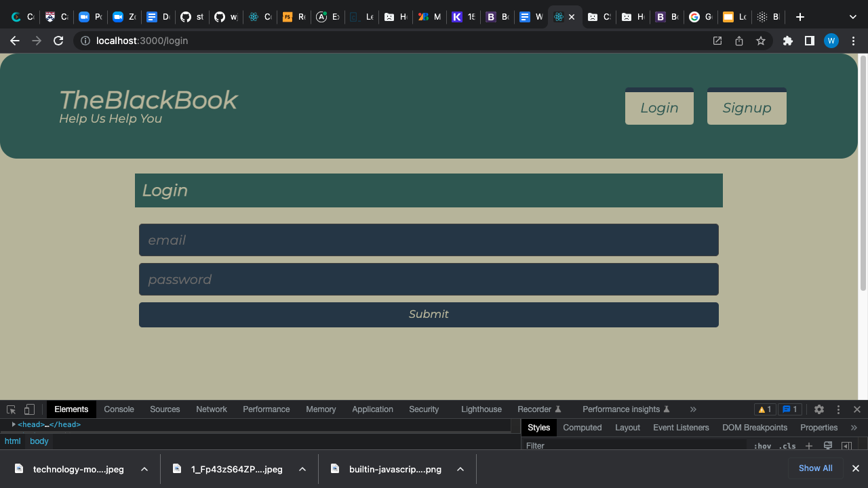Image resolution: width=868 pixels, height=488 pixels.
Task: Click the yellow warnings count badge
Action: (764, 409)
